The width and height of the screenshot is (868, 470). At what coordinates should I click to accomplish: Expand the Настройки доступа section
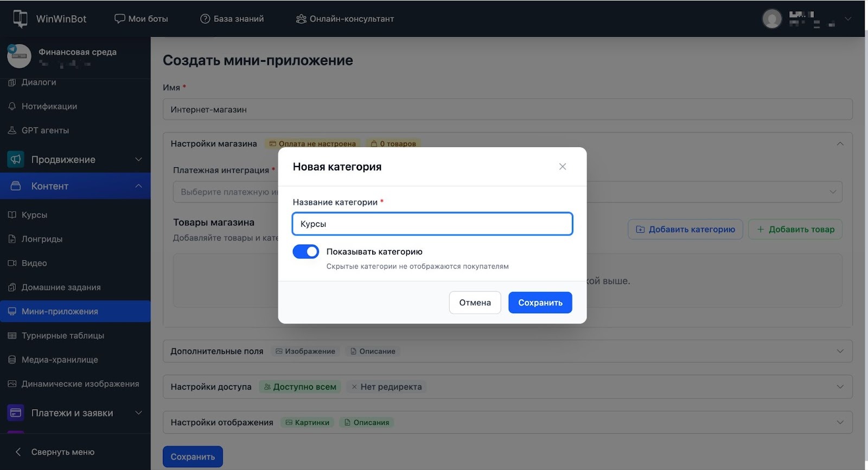point(840,387)
